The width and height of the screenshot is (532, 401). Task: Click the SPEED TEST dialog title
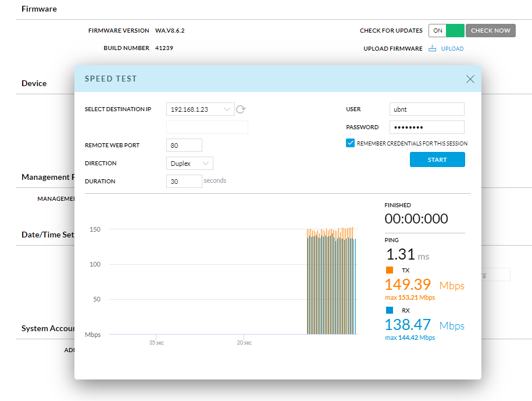click(x=110, y=79)
